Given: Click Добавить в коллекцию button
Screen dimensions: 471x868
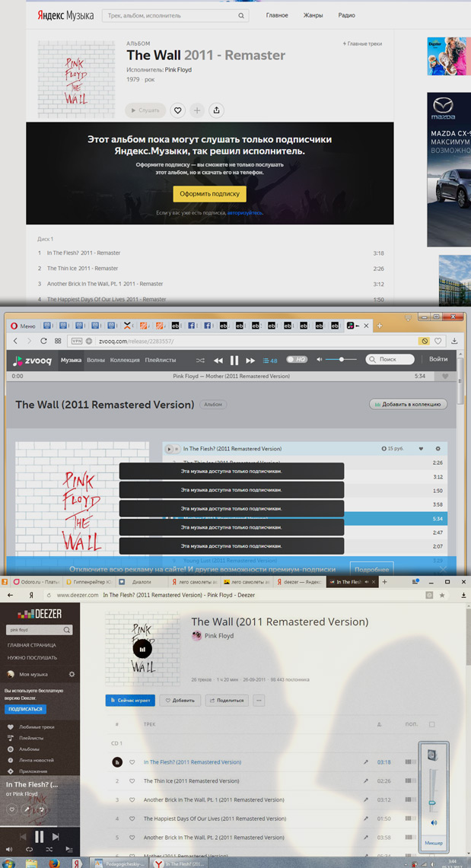Looking at the screenshot, I should click(409, 405).
